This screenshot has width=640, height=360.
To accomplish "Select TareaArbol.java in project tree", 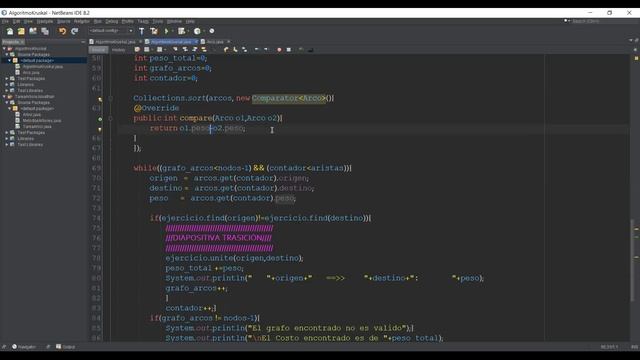I will (37, 127).
